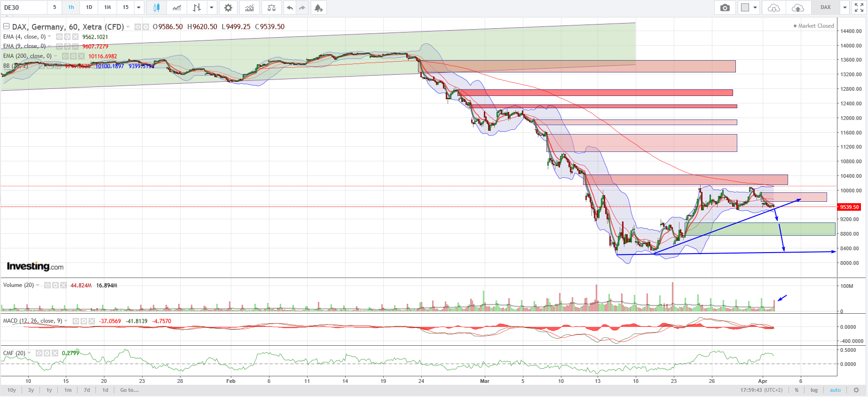This screenshot has height=397, width=868.
Task: Remove the MACD (12, 26, close, 9) indicator
Action: [x=92, y=321]
